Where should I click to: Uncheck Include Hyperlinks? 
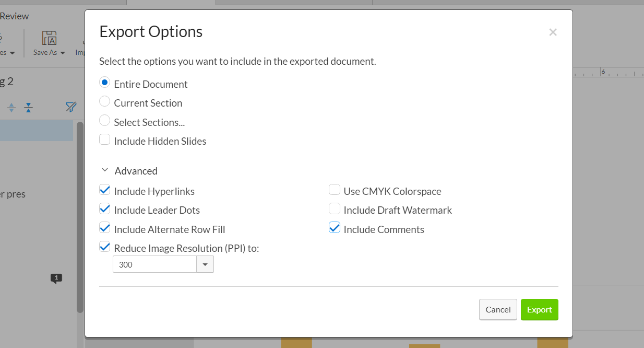pos(105,190)
